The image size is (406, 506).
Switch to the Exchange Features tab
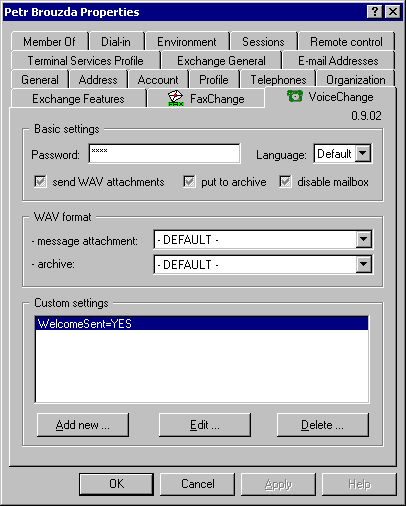click(78, 99)
